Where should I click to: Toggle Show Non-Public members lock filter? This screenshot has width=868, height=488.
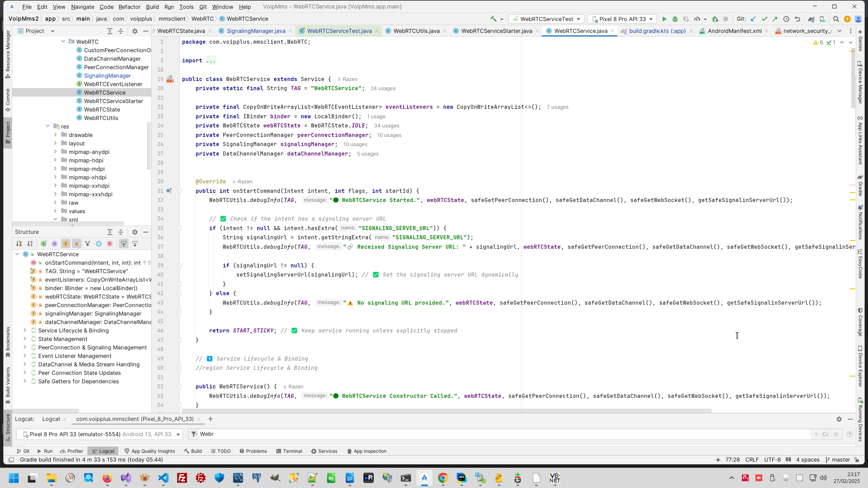(x=77, y=244)
